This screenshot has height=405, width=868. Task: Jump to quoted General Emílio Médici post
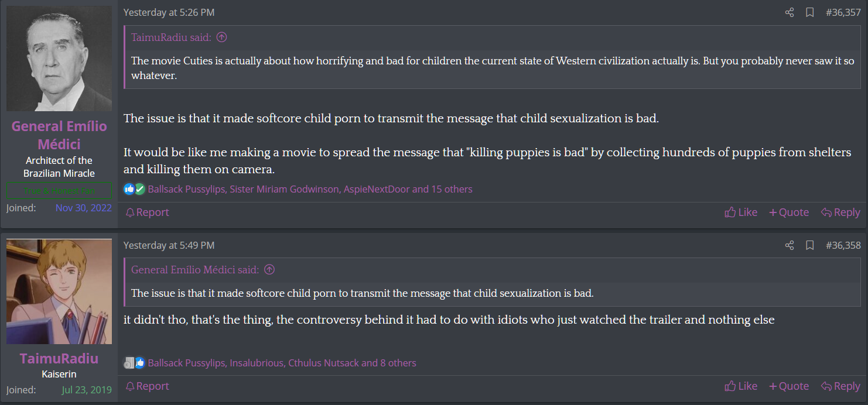click(269, 270)
